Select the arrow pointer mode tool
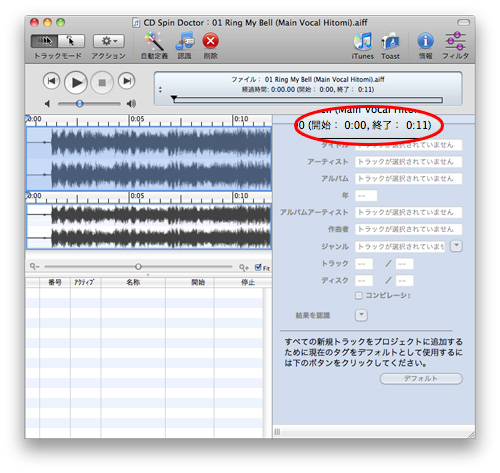 click(x=71, y=41)
